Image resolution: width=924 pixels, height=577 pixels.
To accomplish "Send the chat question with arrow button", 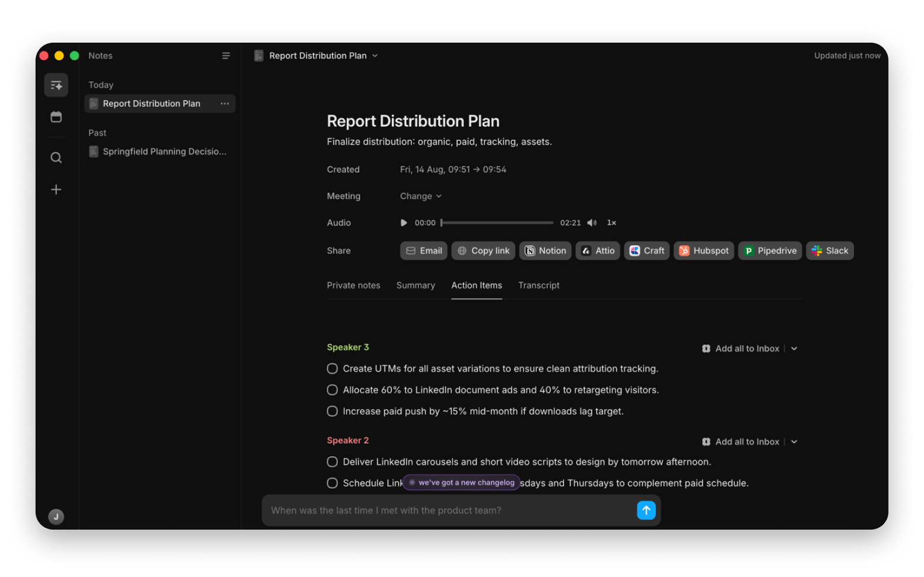I will tap(646, 510).
